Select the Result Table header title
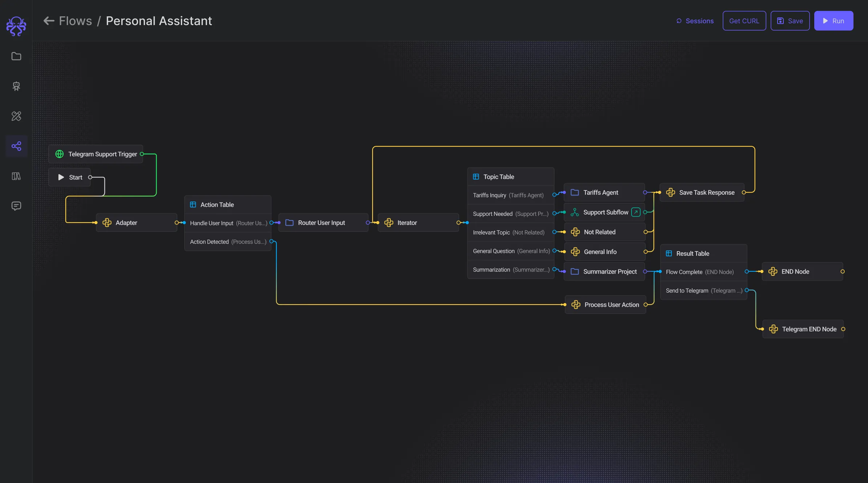Viewport: 868px width, 483px height. (x=693, y=254)
